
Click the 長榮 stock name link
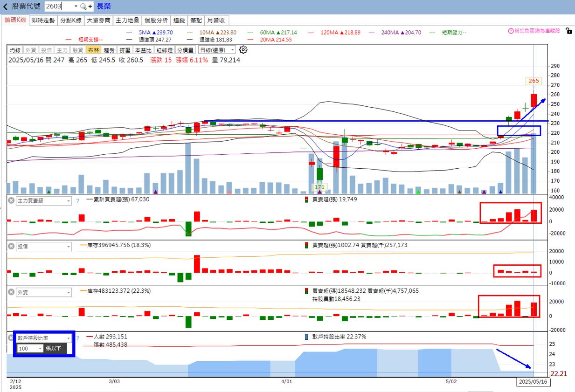pyautogui.click(x=104, y=7)
